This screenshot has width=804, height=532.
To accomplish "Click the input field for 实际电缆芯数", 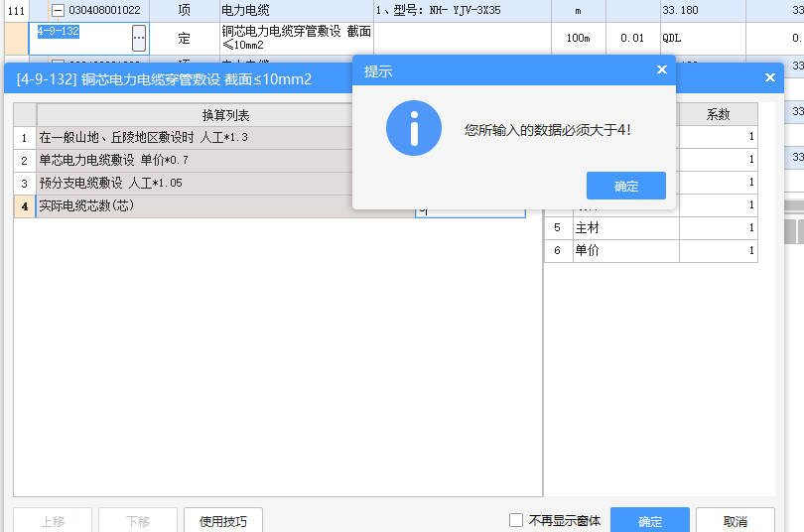I will coord(470,210).
